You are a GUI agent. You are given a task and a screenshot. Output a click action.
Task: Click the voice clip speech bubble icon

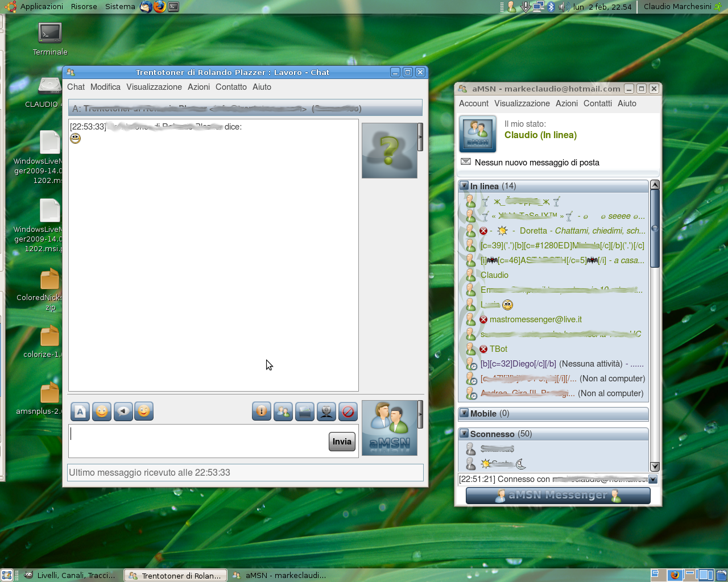point(123,411)
